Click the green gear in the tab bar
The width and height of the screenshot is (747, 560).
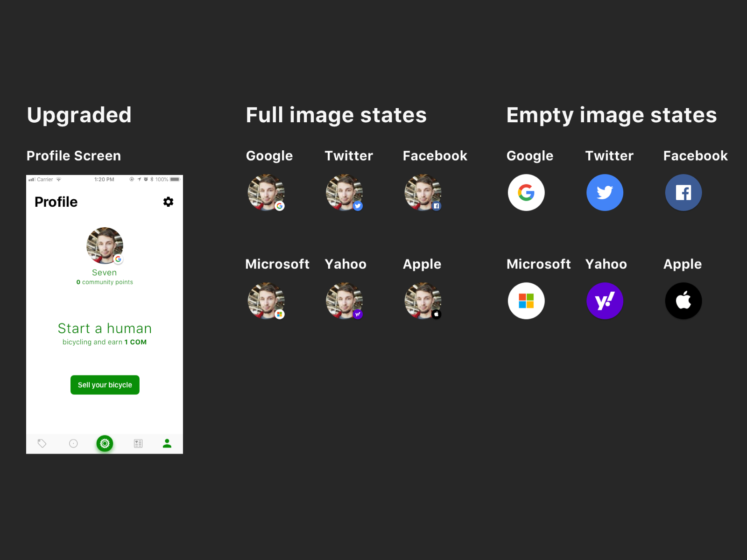tap(105, 443)
